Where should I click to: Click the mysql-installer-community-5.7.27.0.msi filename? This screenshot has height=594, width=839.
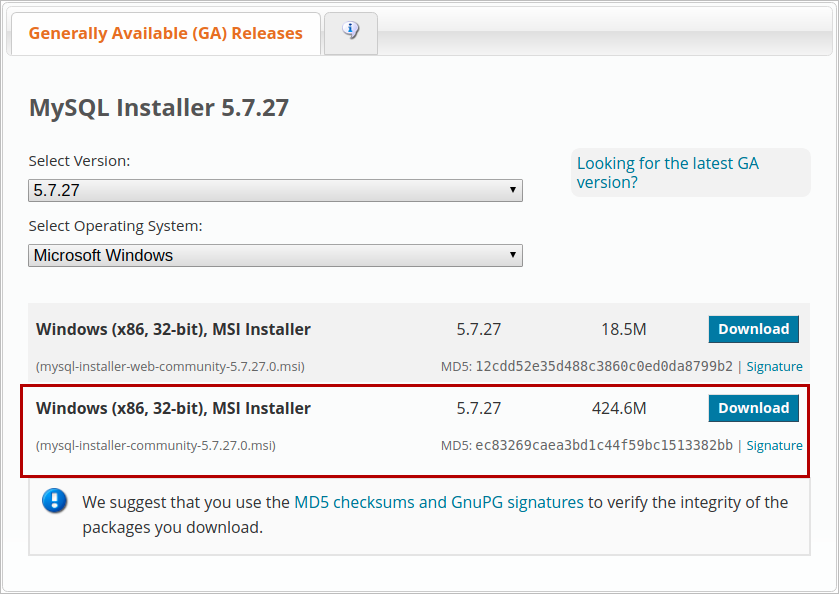(x=156, y=445)
